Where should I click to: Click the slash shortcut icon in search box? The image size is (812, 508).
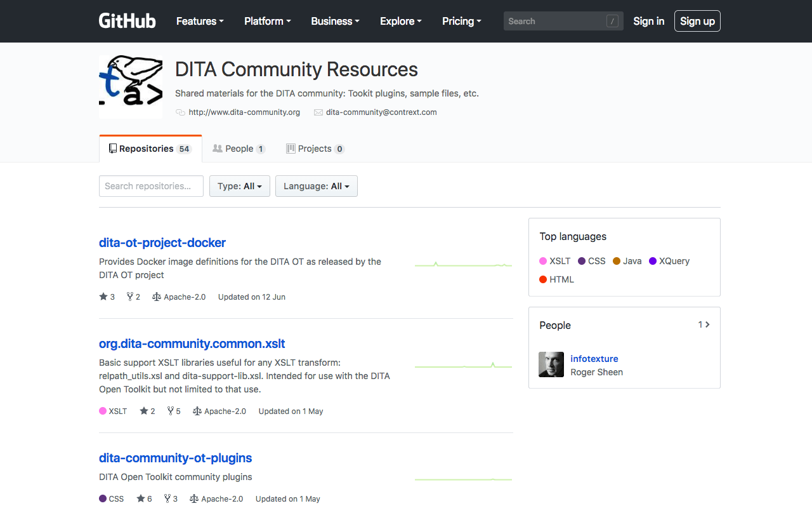pos(612,21)
